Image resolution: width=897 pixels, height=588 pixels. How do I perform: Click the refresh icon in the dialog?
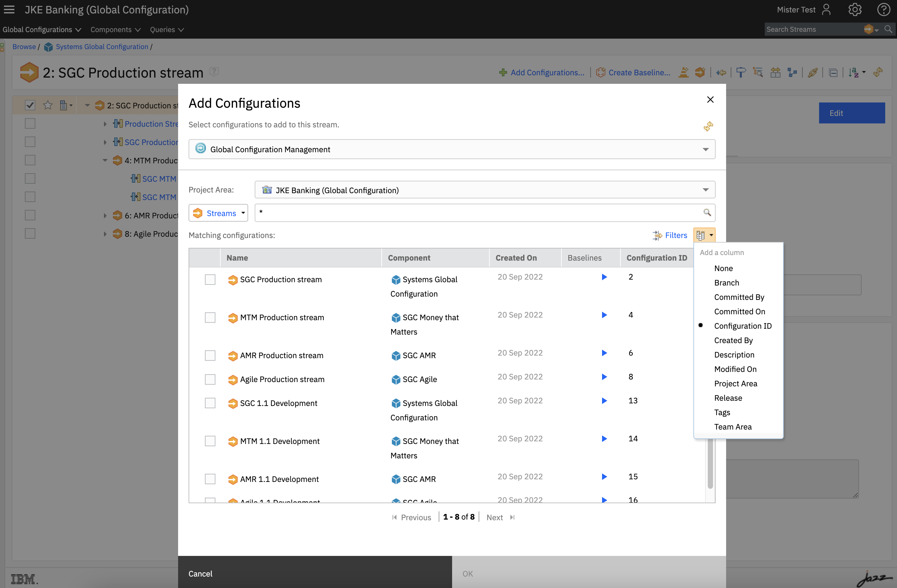pyautogui.click(x=708, y=126)
